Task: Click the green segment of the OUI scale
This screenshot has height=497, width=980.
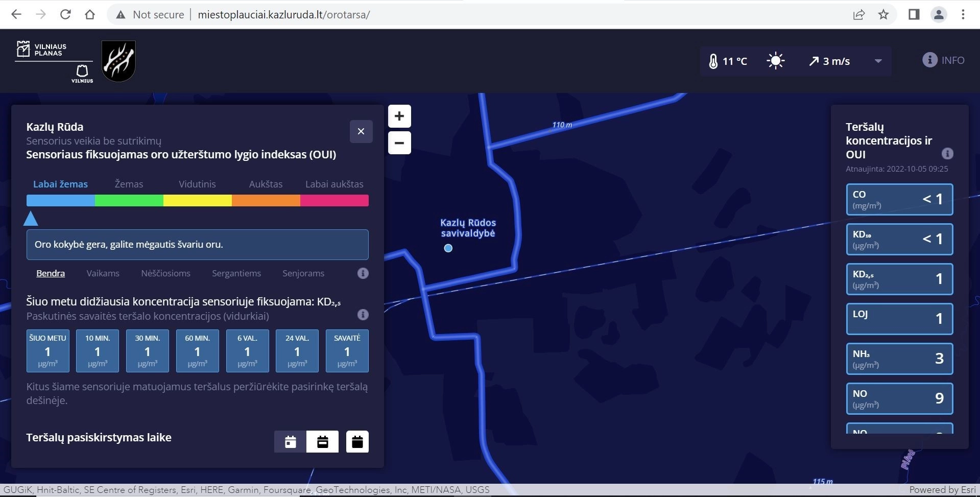Action: 129,200
